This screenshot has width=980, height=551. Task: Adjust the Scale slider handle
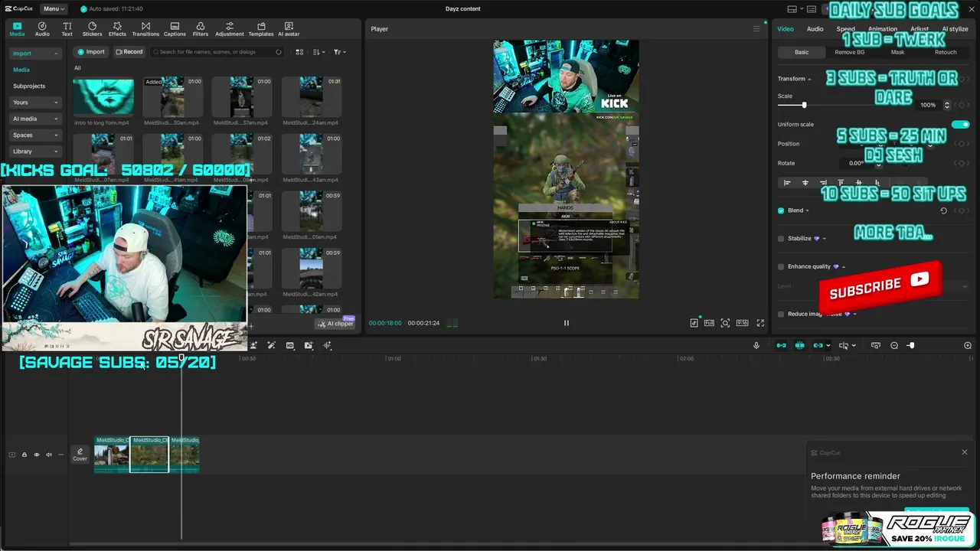pos(804,105)
